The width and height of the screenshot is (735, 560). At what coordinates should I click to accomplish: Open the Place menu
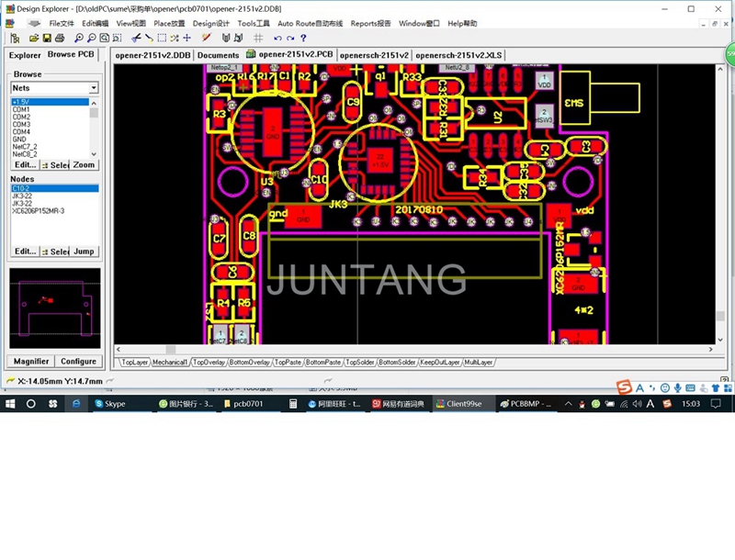[169, 24]
